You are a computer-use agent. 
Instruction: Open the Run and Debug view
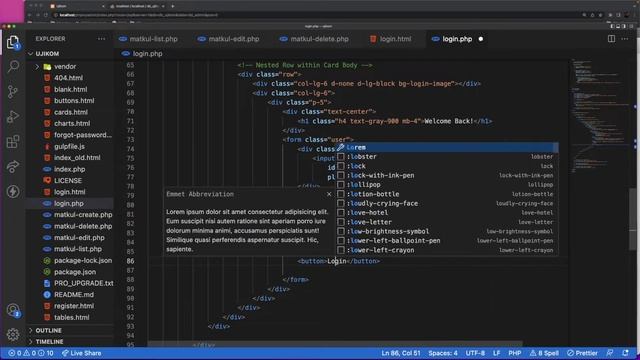coord(13,117)
